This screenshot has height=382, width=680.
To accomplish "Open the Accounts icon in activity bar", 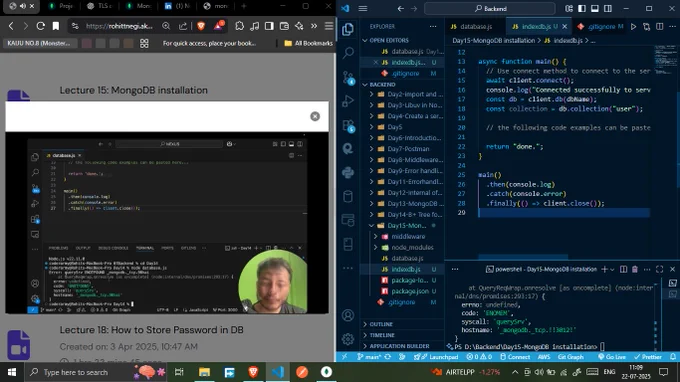I will [x=348, y=315].
